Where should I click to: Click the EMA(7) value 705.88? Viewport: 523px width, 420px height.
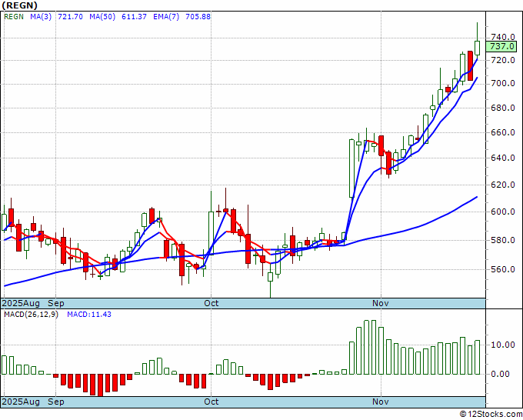198,17
